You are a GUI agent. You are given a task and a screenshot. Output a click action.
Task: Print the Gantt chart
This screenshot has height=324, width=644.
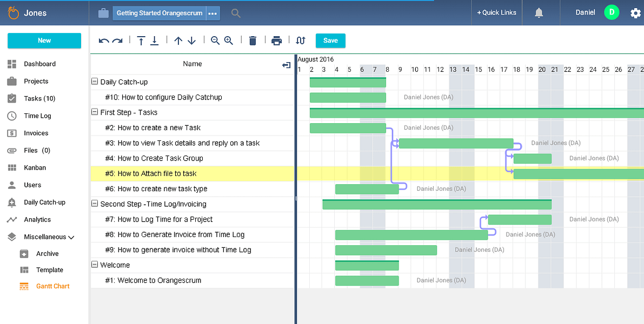tap(277, 40)
